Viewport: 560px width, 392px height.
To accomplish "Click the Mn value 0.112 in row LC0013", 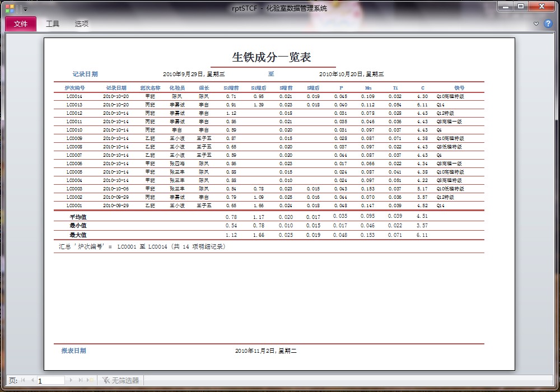I will coord(368,105).
